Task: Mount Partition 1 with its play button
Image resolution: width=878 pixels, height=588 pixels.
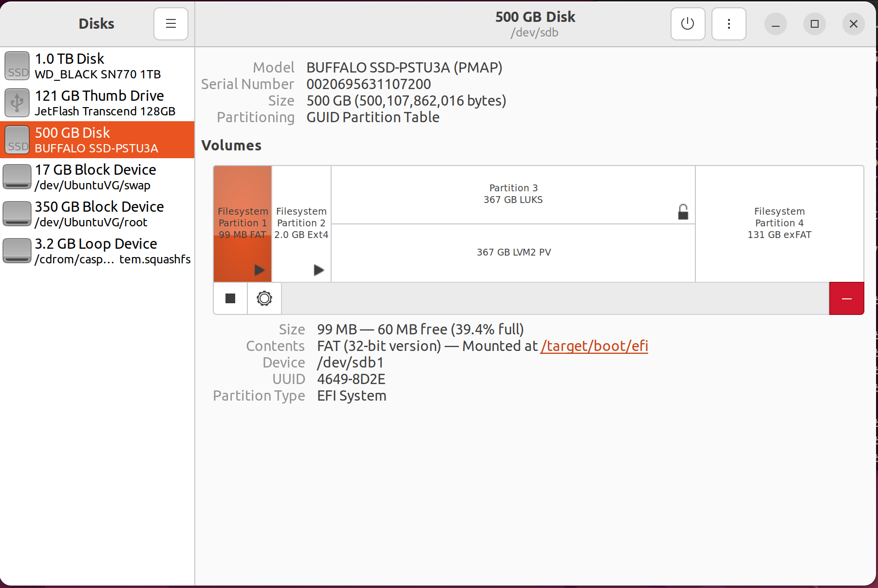Action: coord(258,270)
